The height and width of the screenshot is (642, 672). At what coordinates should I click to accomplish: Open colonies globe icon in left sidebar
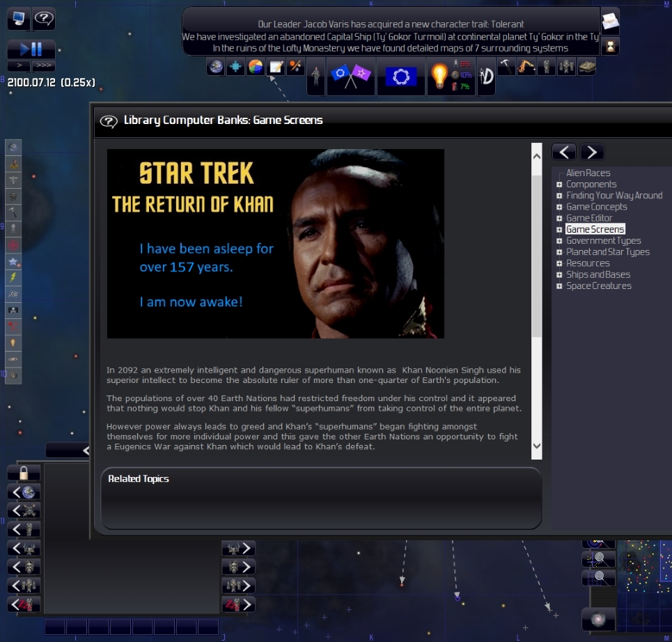(13, 148)
